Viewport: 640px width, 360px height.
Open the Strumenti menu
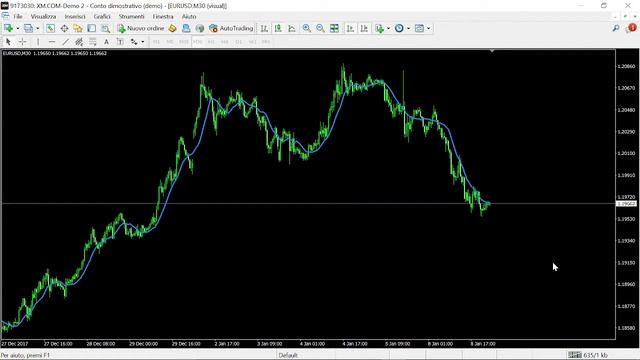pyautogui.click(x=131, y=16)
